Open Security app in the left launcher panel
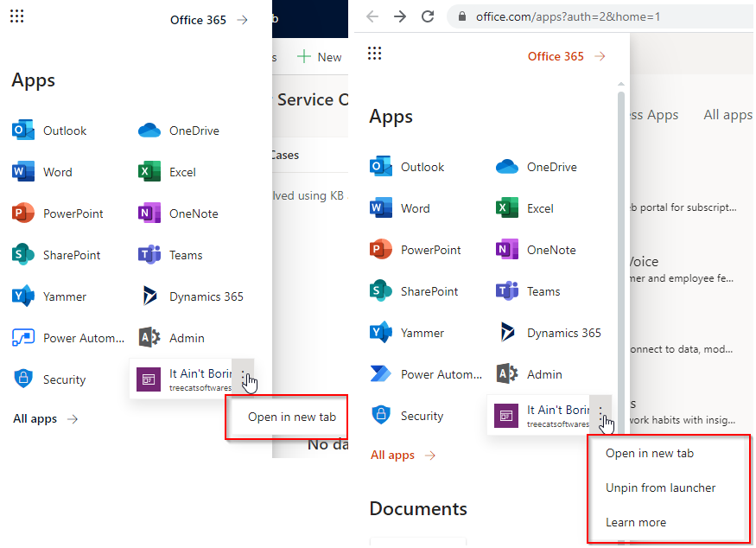The height and width of the screenshot is (548, 756). 48,379
